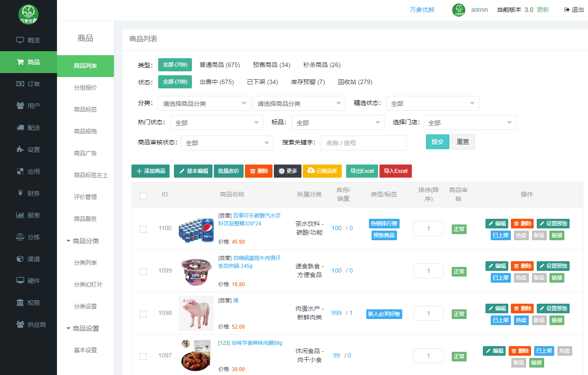Open 报表 reports chart icon
Screen dimensions: 588x375
(20, 215)
